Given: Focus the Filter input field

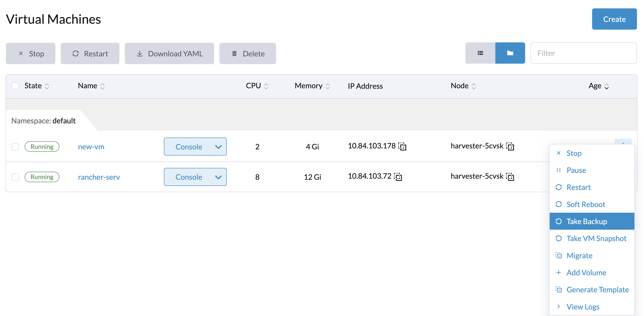Looking at the screenshot, I should tap(583, 53).
